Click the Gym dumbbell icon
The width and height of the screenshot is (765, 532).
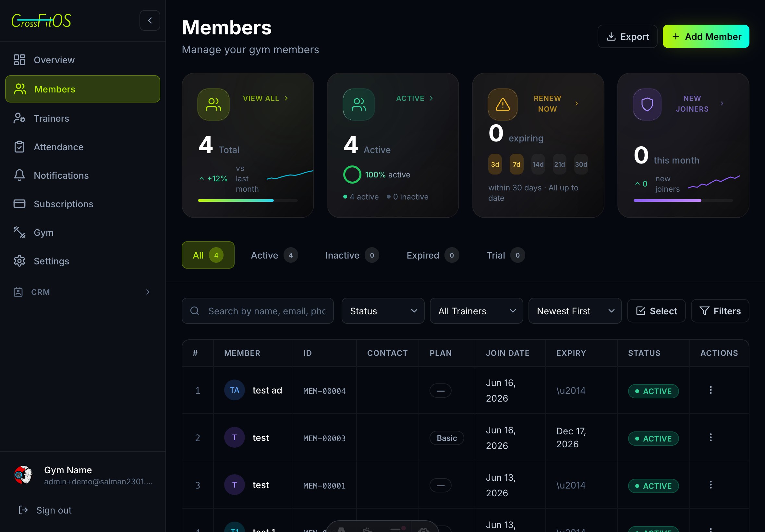point(19,233)
